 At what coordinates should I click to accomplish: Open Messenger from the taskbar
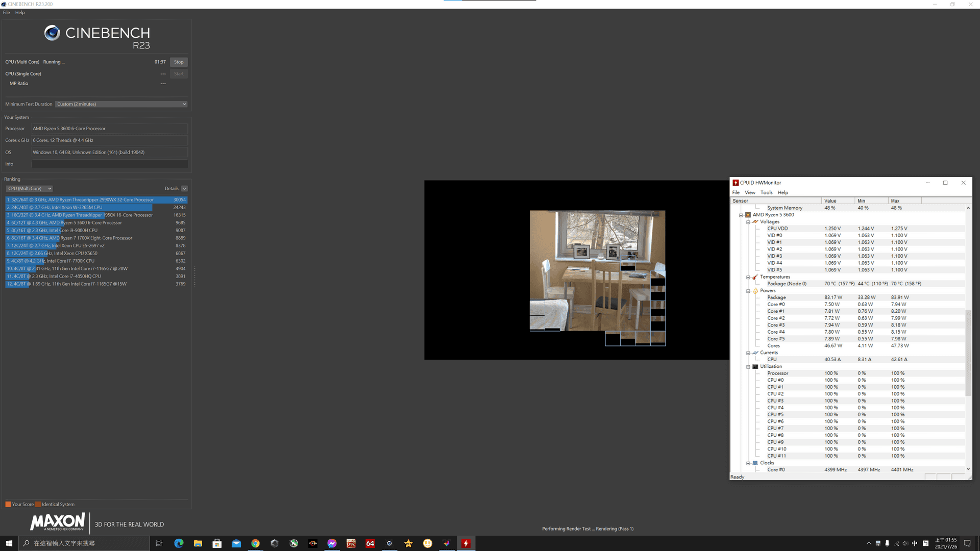click(x=332, y=543)
